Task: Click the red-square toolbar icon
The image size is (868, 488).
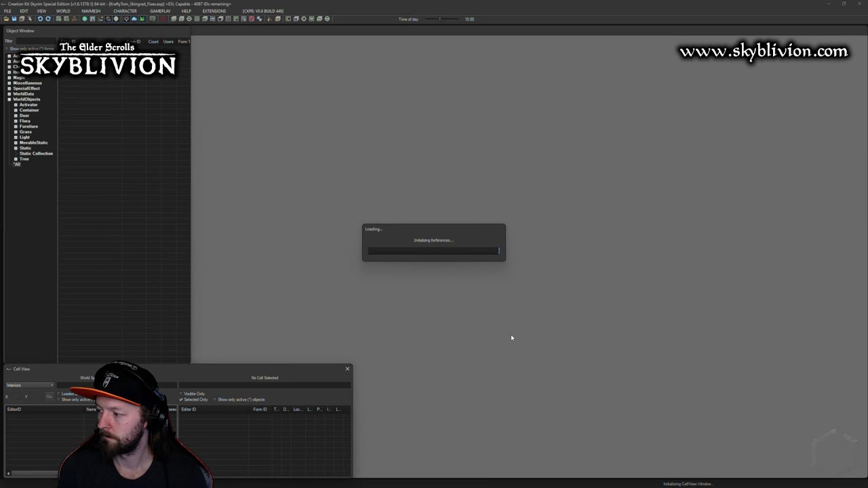Action: (x=251, y=19)
